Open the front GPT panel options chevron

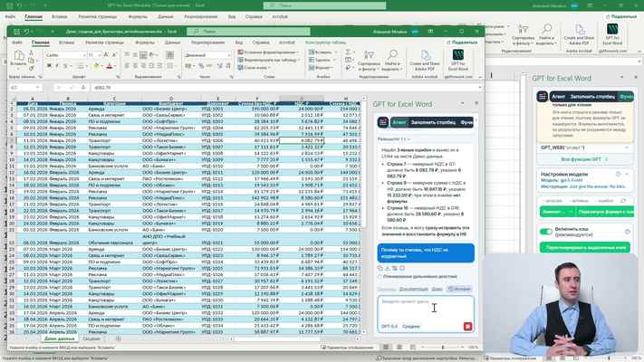462,103
